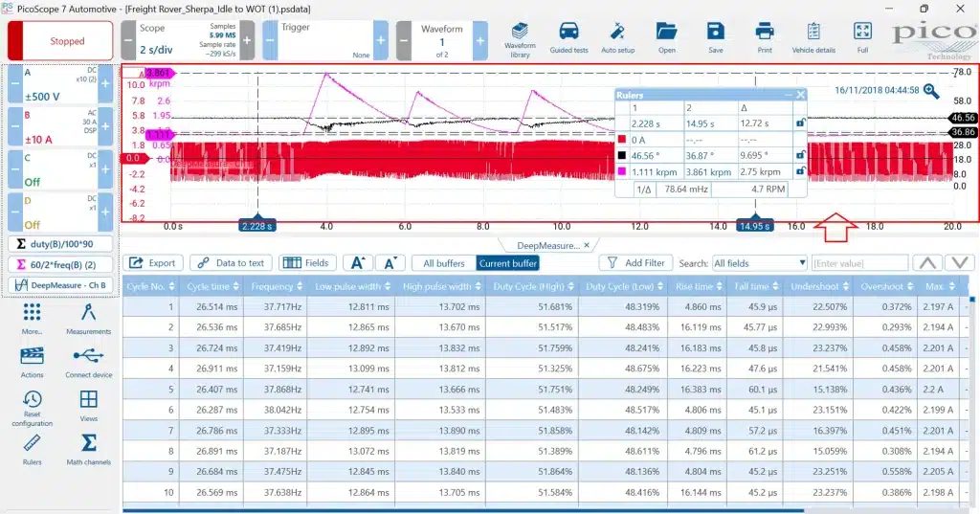Sort by Cycle time column

(212, 286)
